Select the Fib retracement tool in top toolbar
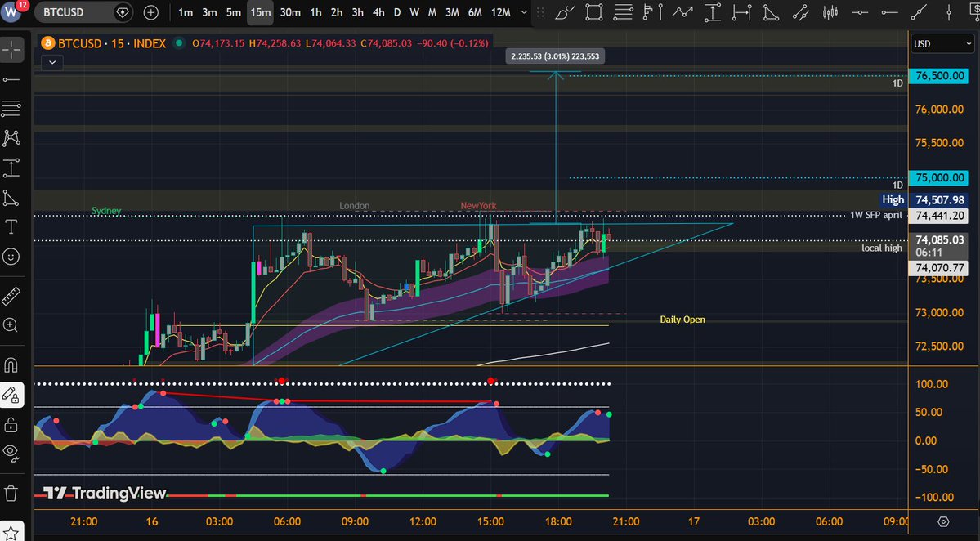This screenshot has width=980, height=541. pos(623,12)
